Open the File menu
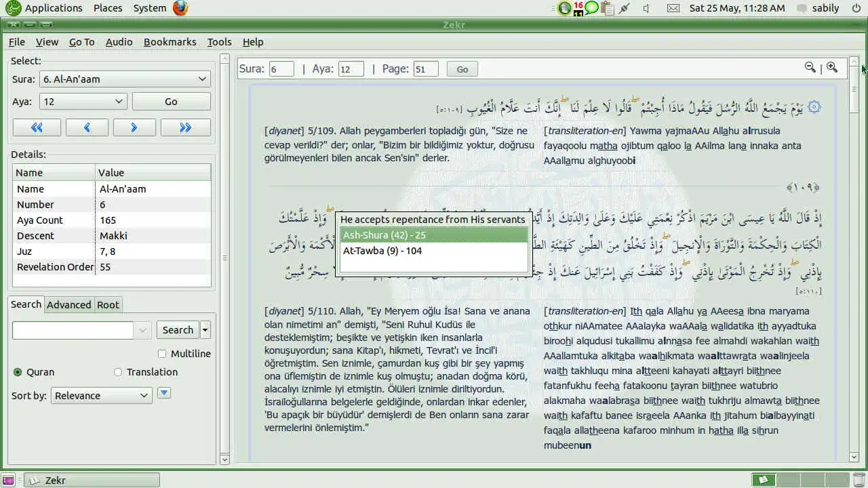 coord(16,42)
